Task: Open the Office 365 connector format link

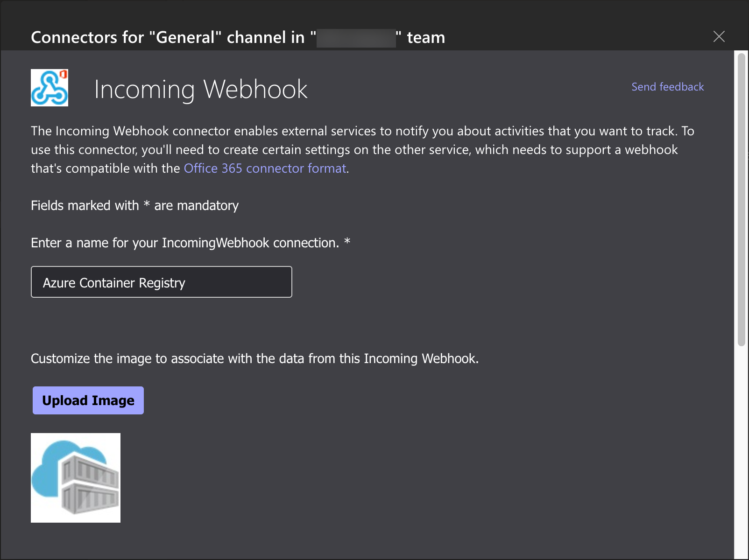Action: [x=265, y=168]
